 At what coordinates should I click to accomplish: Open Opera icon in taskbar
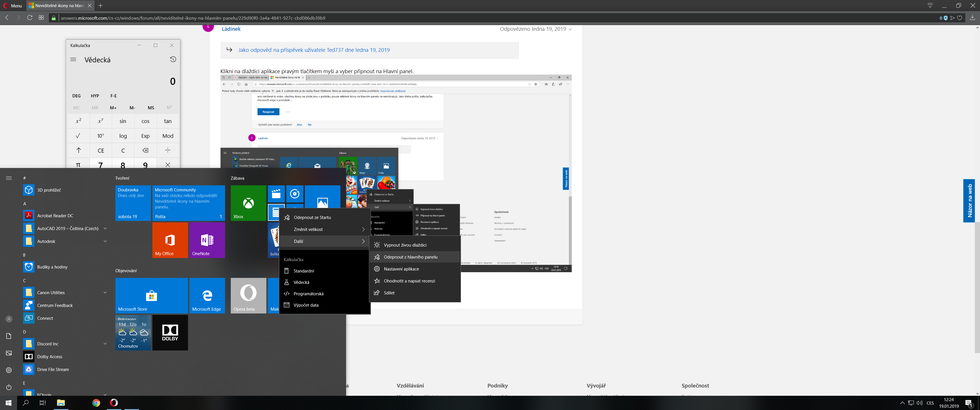coord(114,402)
